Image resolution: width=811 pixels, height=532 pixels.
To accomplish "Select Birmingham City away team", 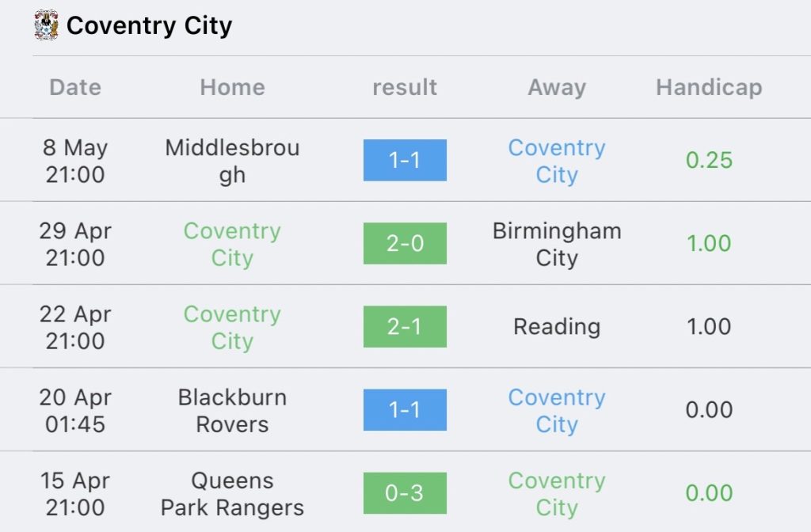I will tap(557, 244).
